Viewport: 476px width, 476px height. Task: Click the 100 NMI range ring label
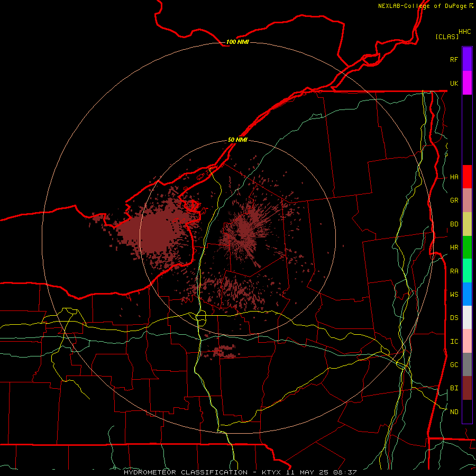click(x=237, y=42)
